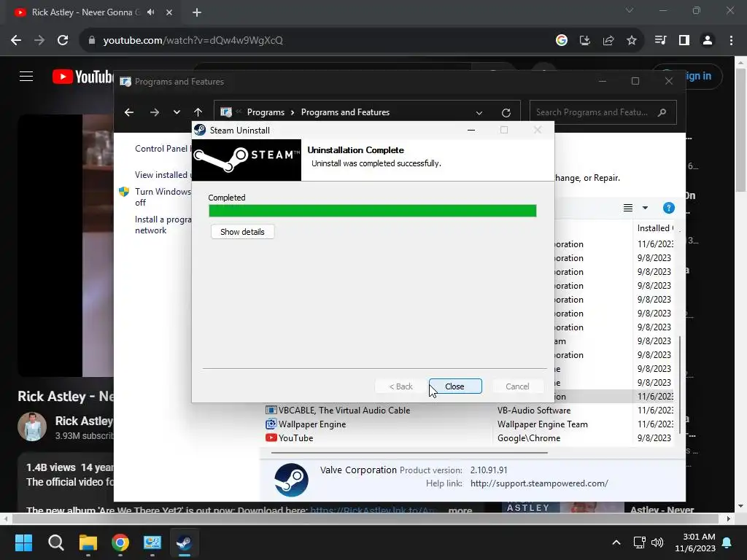Open Turn Windows features on or off
This screenshot has width=747, height=560.
tap(163, 197)
